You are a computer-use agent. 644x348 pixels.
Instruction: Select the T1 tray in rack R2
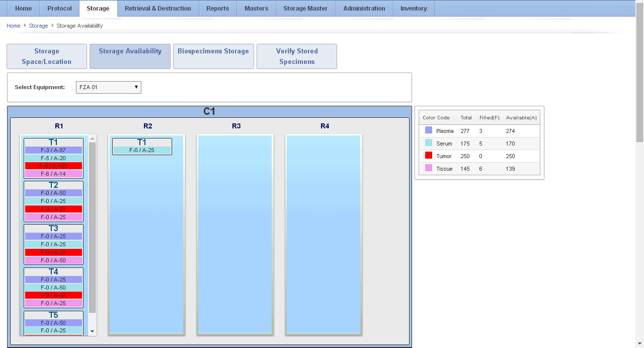[x=142, y=143]
